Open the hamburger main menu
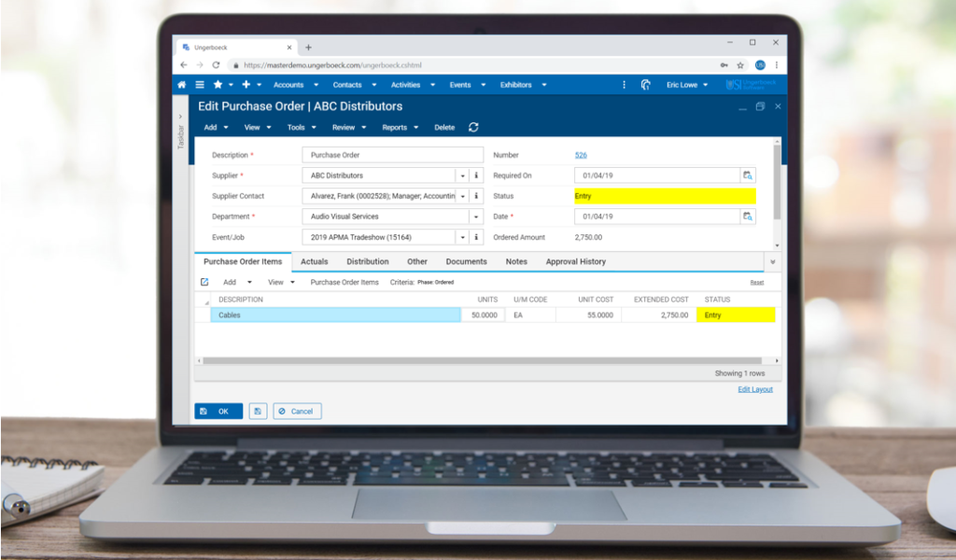This screenshot has width=956, height=560. pyautogui.click(x=200, y=85)
